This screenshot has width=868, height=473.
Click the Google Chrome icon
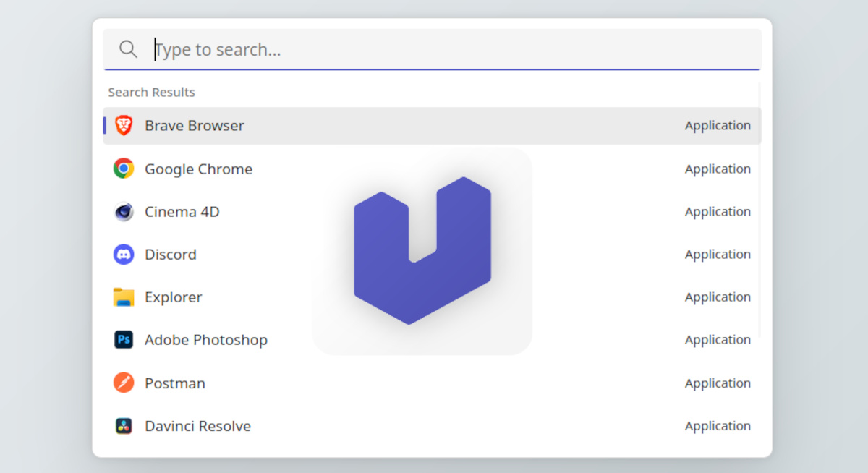point(124,169)
